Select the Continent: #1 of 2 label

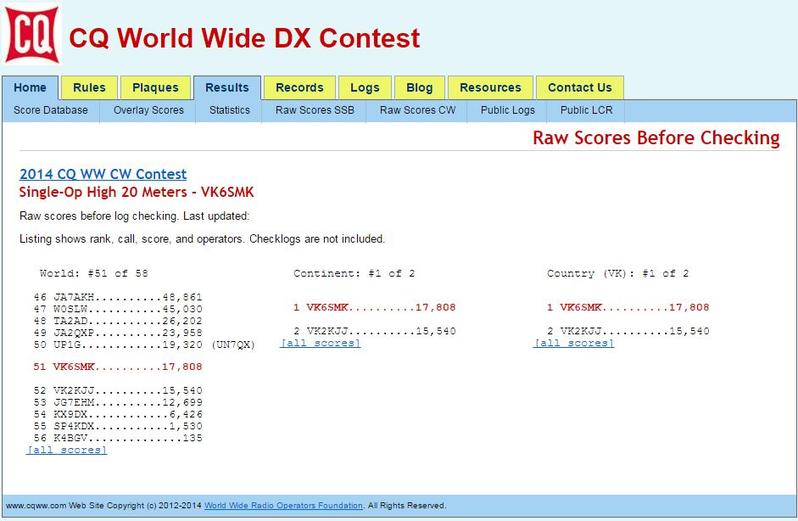pyautogui.click(x=354, y=274)
